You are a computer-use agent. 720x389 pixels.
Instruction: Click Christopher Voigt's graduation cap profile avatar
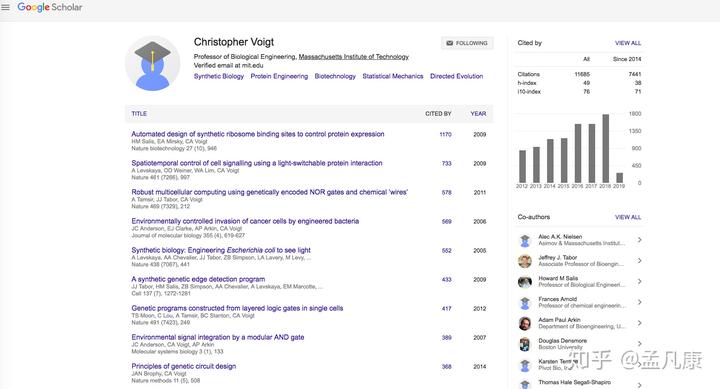click(x=152, y=63)
